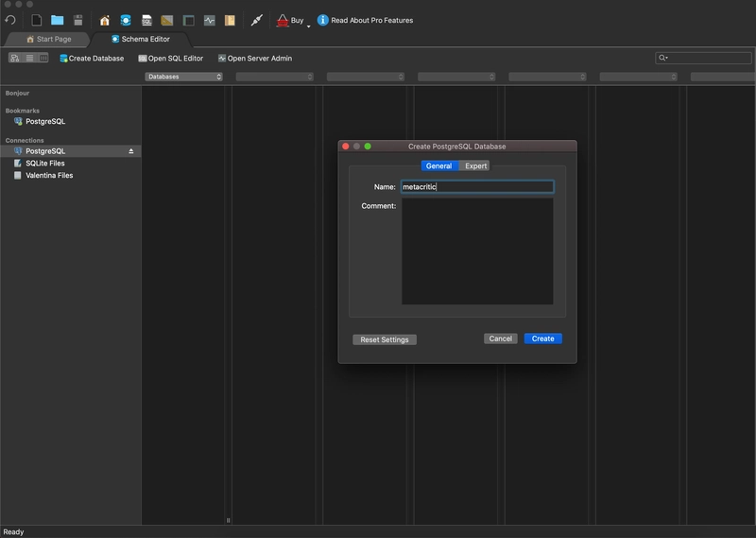
Task: Switch to the Start Page tab
Action: tap(49, 39)
